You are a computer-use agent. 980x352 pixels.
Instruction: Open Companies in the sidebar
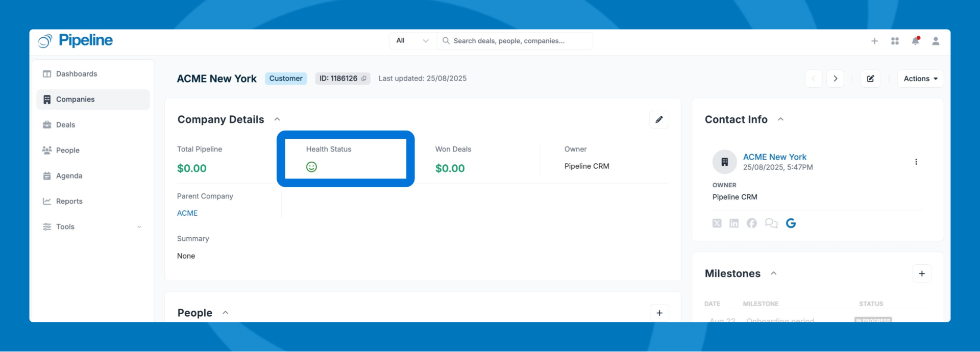click(x=93, y=99)
